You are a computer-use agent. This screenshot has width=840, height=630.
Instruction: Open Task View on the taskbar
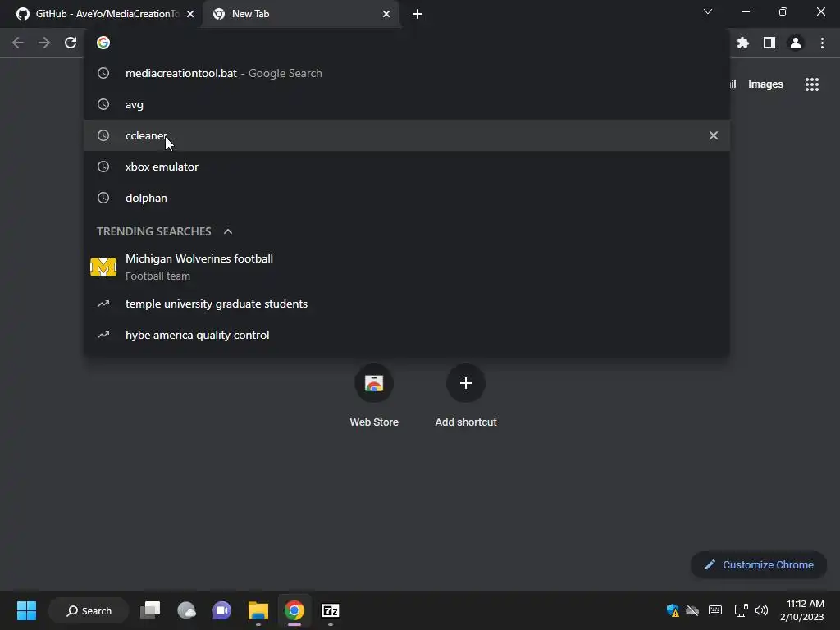coord(150,610)
